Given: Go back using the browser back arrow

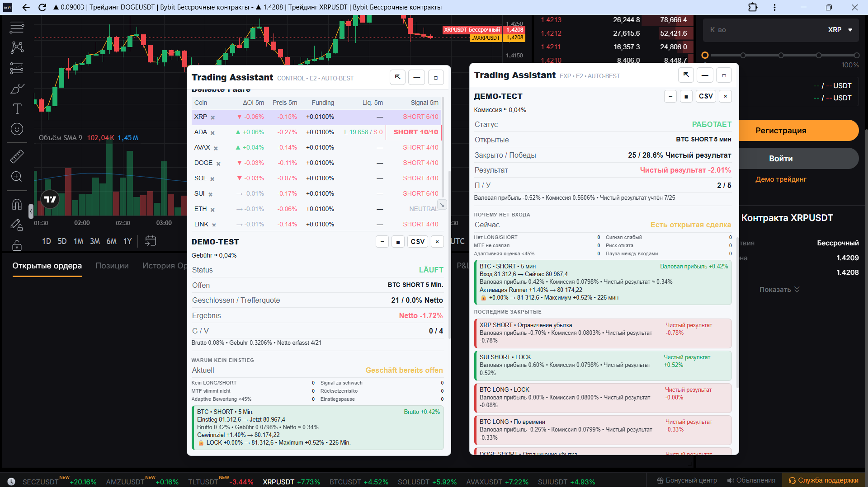Looking at the screenshot, I should coord(26,7).
